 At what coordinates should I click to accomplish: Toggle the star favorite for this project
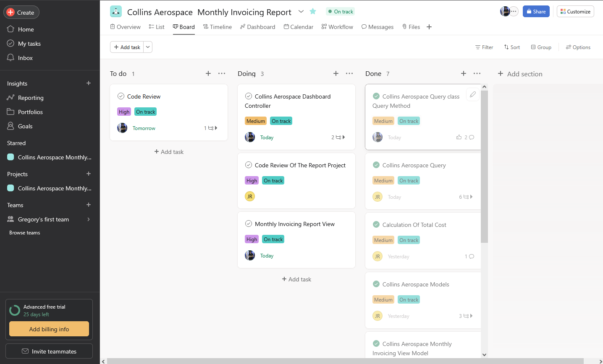click(313, 12)
